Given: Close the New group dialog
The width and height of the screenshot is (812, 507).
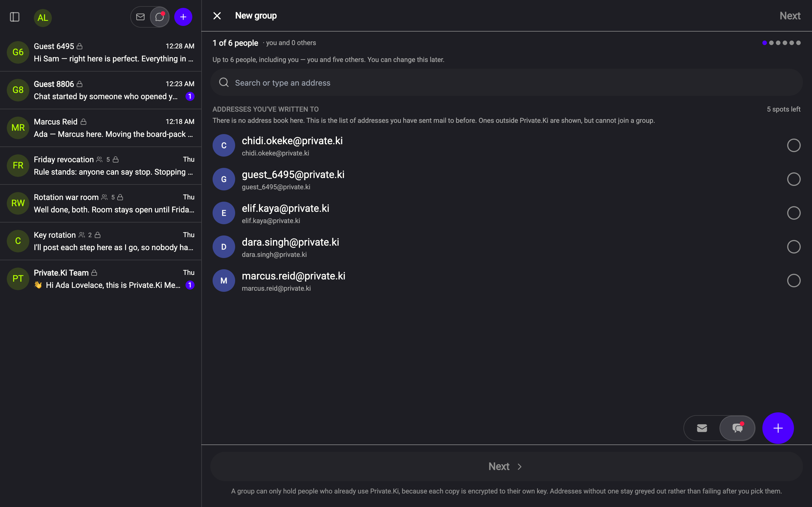Looking at the screenshot, I should pos(217,16).
